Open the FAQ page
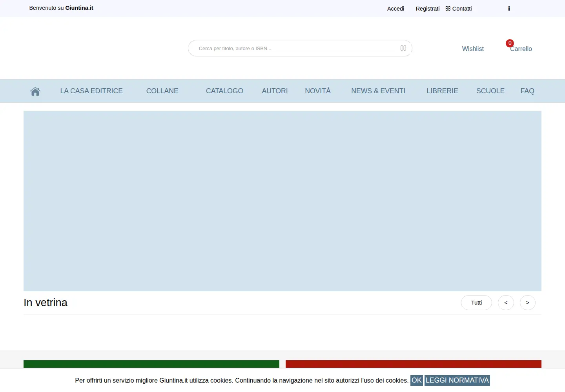This screenshot has width=565, height=392. coord(527,91)
